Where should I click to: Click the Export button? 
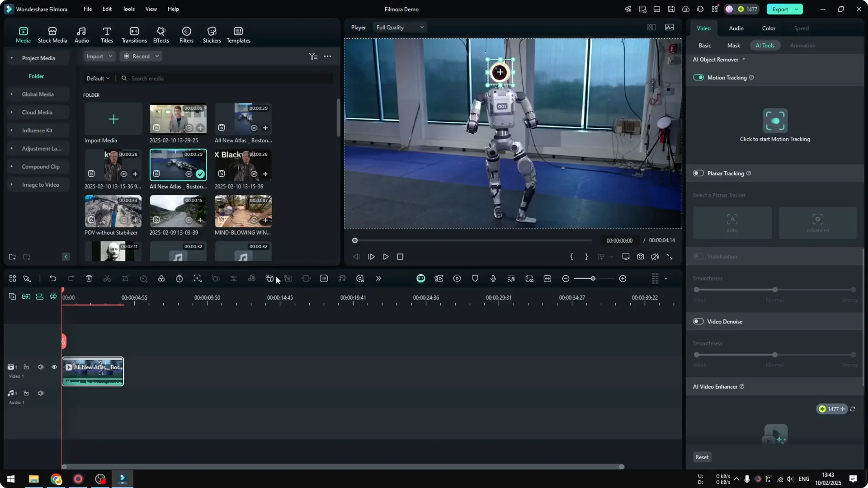pyautogui.click(x=781, y=9)
